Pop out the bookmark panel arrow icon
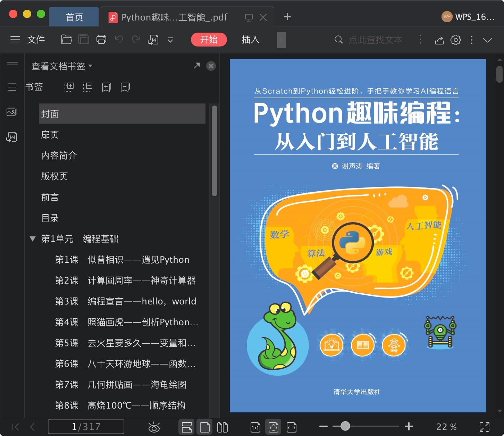The image size is (504, 436). pyautogui.click(x=197, y=65)
